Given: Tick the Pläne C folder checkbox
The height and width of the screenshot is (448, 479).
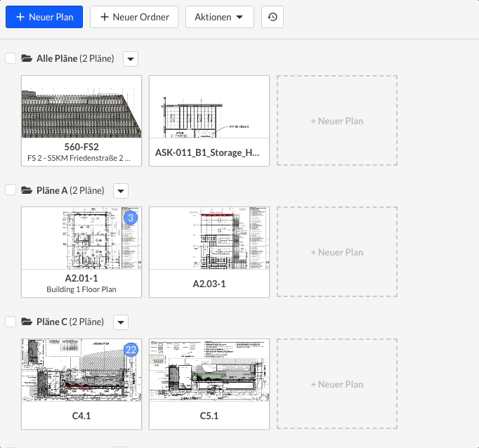Looking at the screenshot, I should pos(11,322).
